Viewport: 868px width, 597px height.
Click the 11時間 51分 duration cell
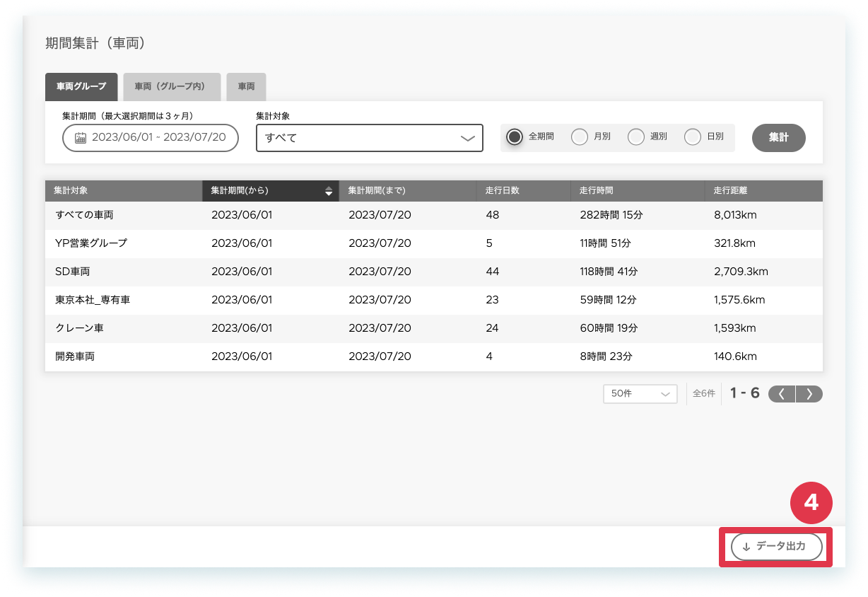click(x=605, y=243)
